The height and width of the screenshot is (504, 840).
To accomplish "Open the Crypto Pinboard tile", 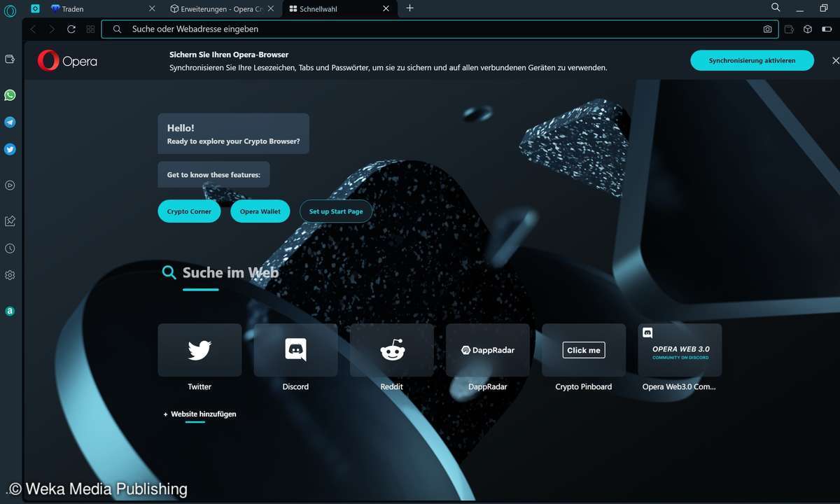I will pos(584,350).
